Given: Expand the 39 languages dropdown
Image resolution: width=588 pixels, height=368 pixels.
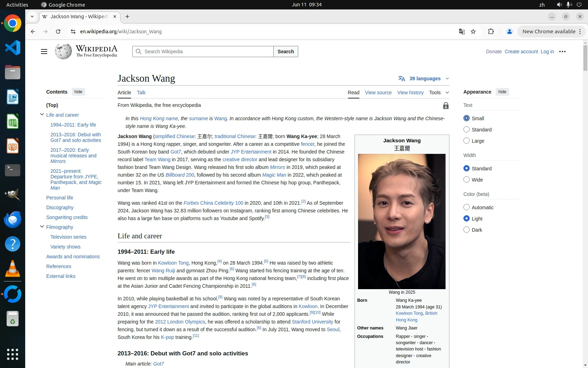Looking at the screenshot, I should coord(423,79).
